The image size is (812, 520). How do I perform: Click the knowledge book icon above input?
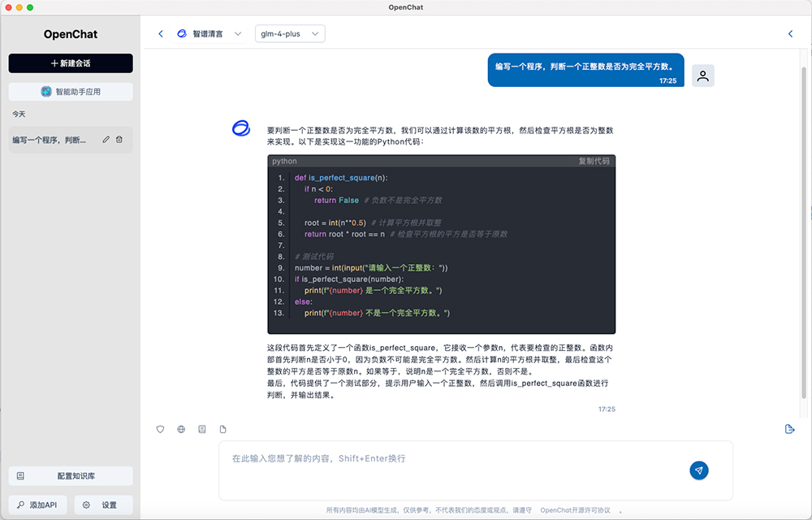202,429
